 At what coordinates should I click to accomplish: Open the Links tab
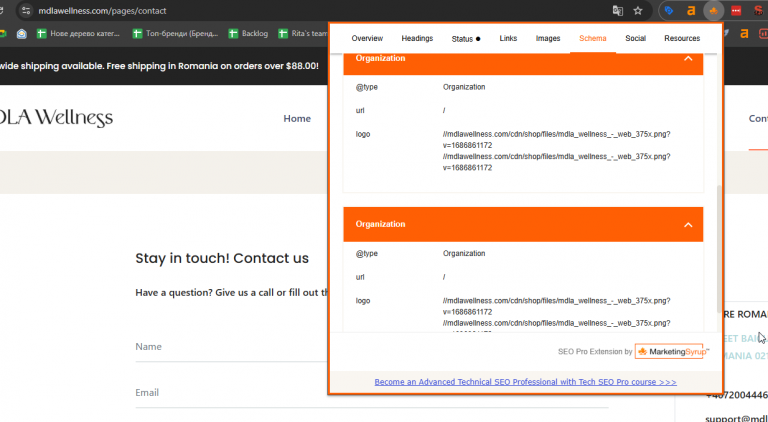(508, 38)
